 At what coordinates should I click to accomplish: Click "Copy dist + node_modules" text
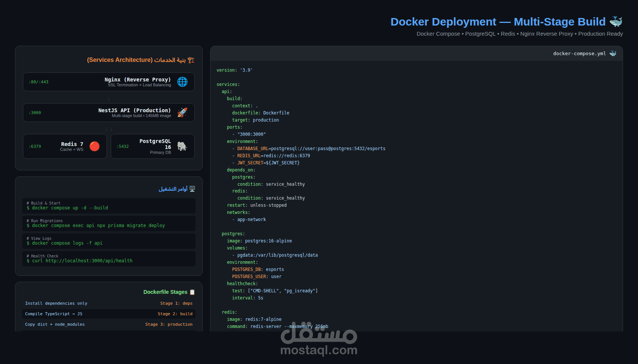pos(55,324)
